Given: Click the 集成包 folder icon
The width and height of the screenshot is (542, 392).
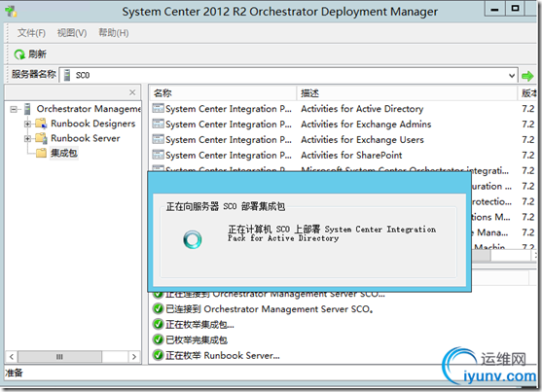Looking at the screenshot, I should pyautogui.click(x=41, y=153).
